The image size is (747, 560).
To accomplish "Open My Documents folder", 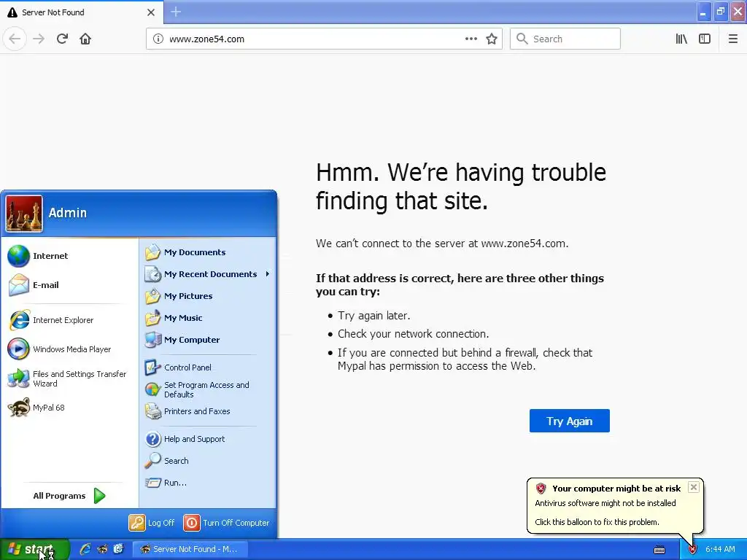I will (208, 252).
